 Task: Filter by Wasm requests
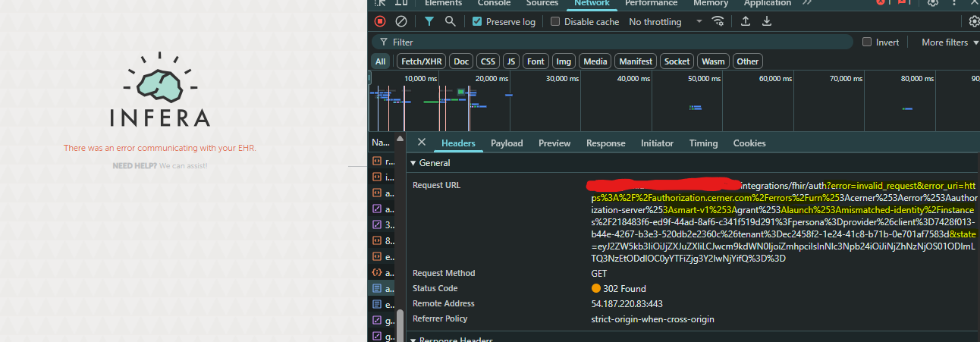(x=713, y=61)
